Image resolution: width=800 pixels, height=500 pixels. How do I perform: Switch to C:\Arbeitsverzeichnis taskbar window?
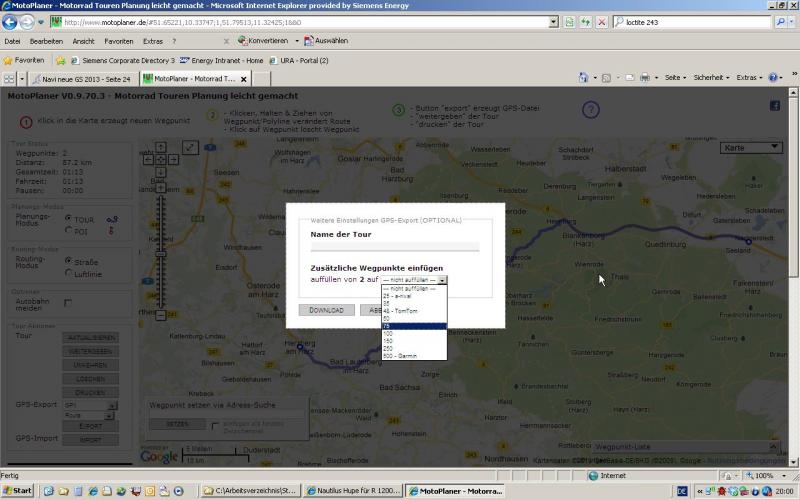[251, 491]
